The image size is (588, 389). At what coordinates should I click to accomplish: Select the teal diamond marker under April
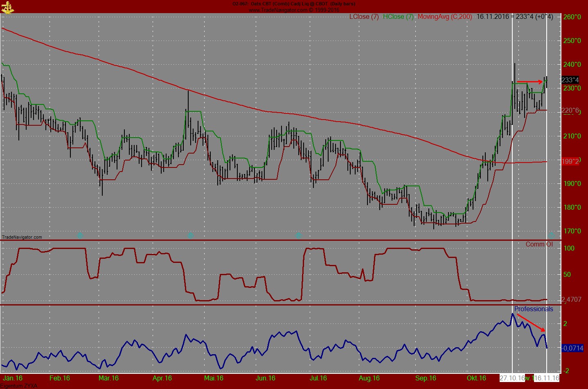coord(190,235)
